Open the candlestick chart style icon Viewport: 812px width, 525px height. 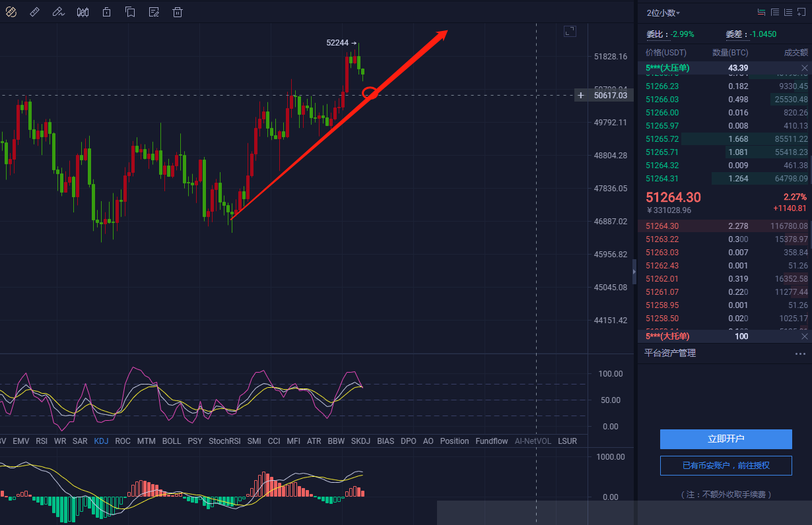click(83, 12)
